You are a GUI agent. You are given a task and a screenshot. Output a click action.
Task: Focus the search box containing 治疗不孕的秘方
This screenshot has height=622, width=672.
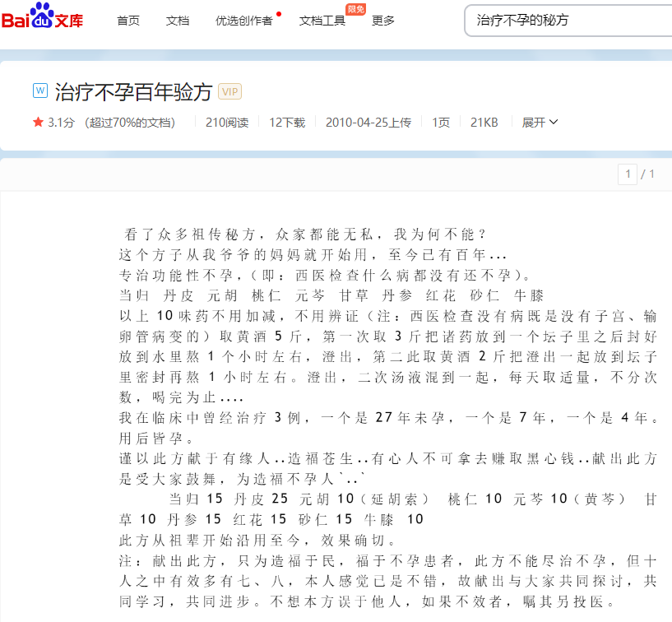[x=568, y=20]
